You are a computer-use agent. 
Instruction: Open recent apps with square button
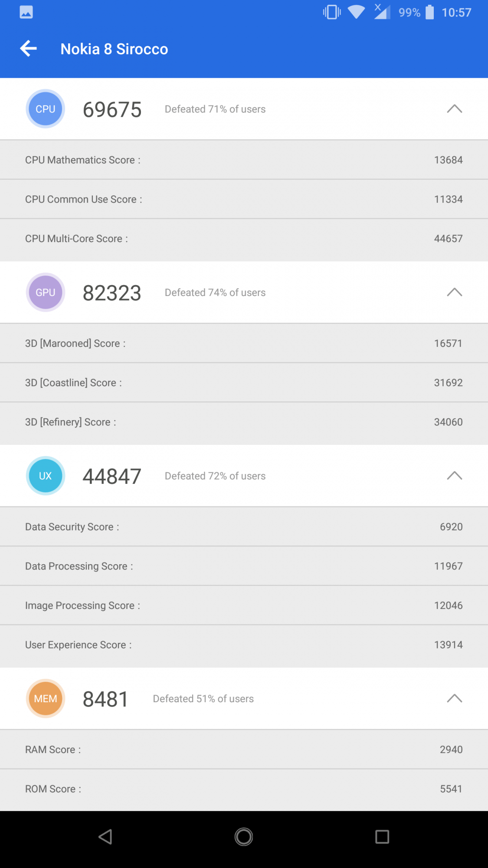tap(382, 837)
